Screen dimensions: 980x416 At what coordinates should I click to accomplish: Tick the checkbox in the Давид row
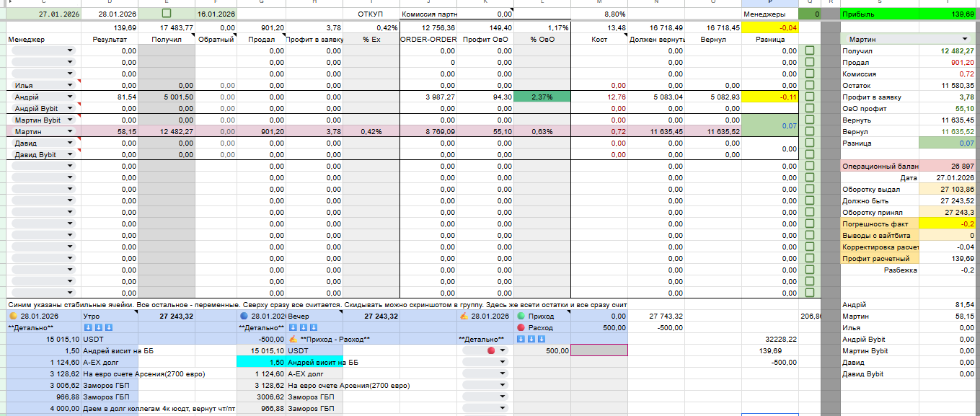[x=809, y=143]
